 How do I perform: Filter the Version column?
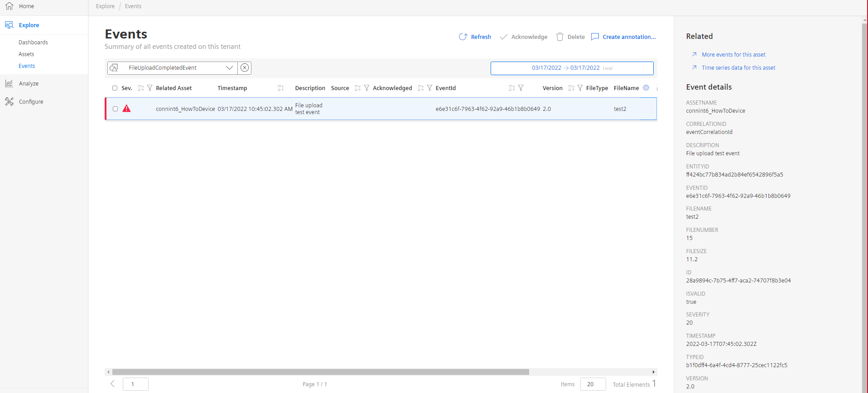tap(580, 88)
